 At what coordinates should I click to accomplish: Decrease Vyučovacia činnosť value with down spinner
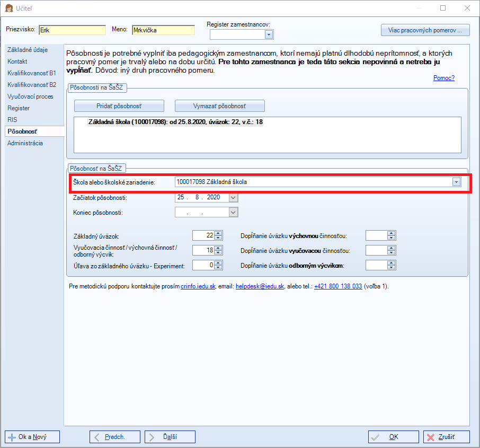218,252
